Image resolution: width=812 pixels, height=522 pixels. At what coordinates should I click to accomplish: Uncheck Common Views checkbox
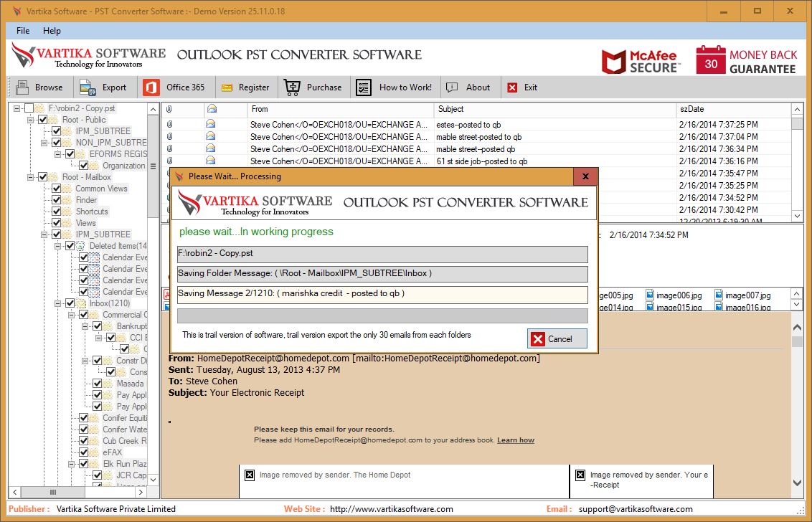coord(57,189)
